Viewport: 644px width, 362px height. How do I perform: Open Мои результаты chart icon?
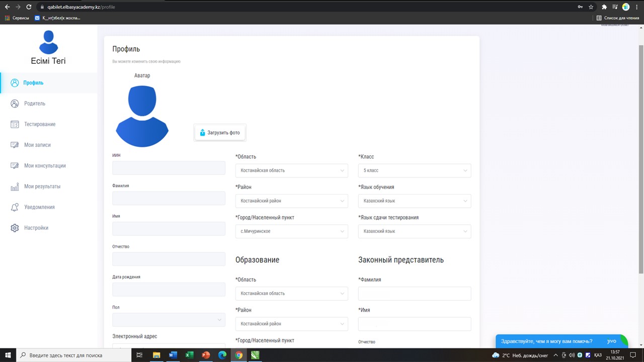(x=15, y=187)
